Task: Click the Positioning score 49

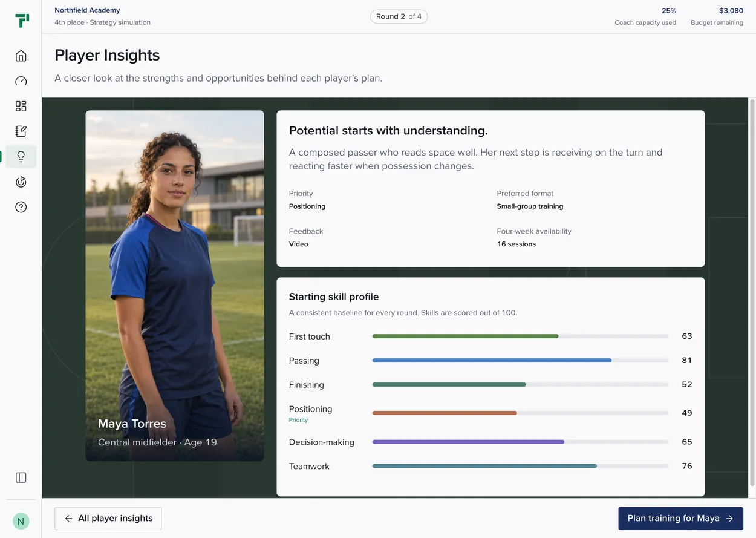Action: tap(686, 413)
